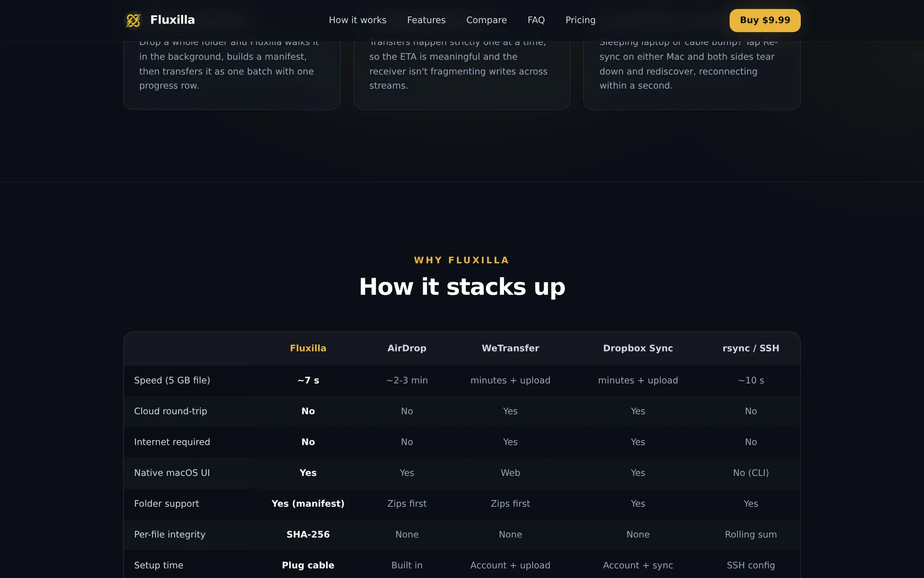Viewport: 924px width, 578px height.
Task: Click the WHY FLUXILLA section label
Action: tap(462, 260)
